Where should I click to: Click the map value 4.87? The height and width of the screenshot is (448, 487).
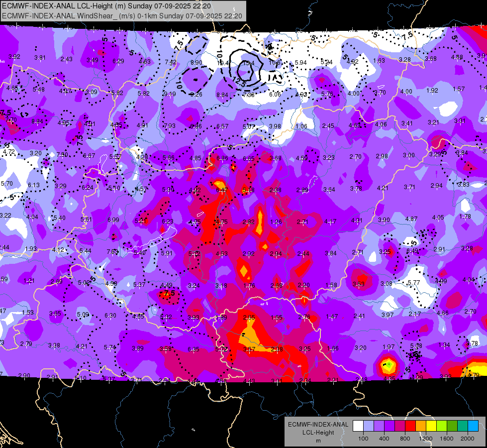click(x=411, y=219)
